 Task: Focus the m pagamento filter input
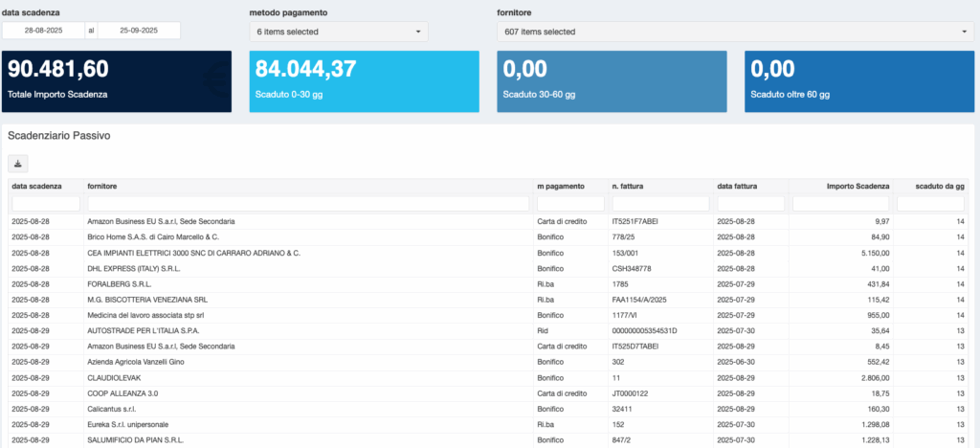[x=569, y=204]
